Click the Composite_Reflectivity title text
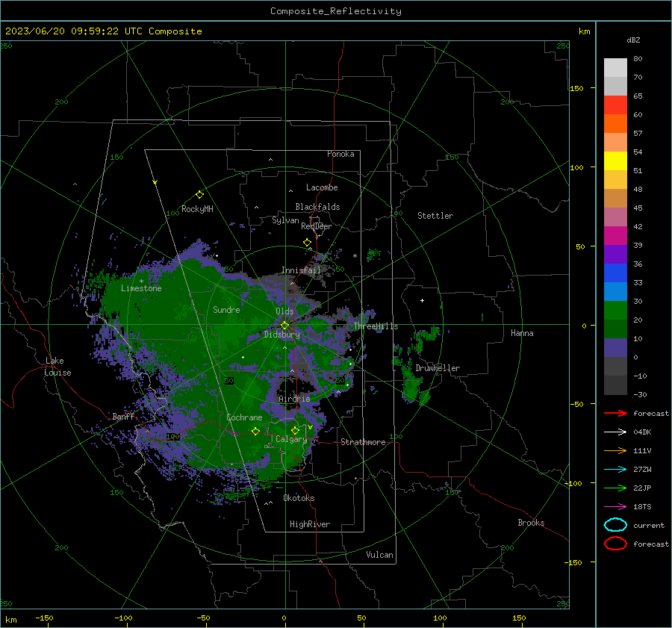Viewport: 672px width, 628px height. [x=336, y=11]
